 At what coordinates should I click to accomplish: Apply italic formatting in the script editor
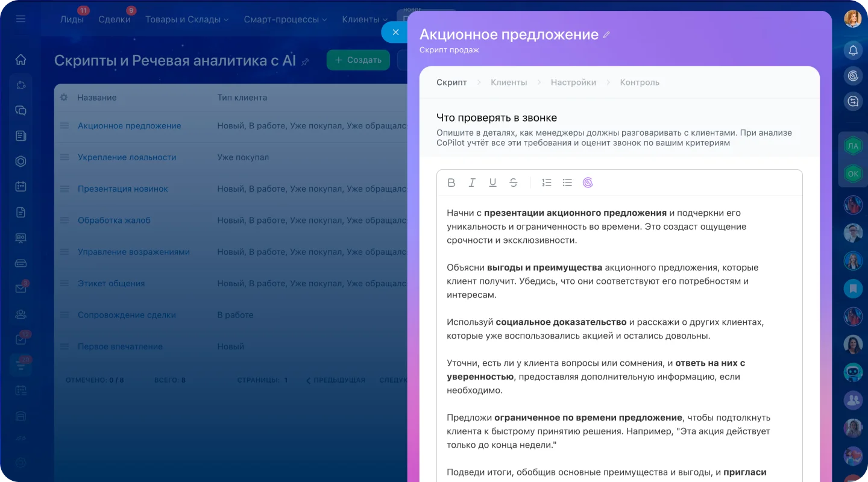[472, 183]
